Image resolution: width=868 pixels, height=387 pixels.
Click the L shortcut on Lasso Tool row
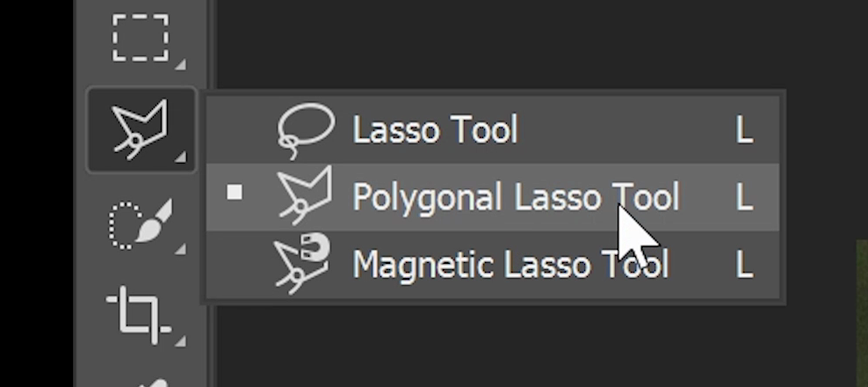click(744, 130)
